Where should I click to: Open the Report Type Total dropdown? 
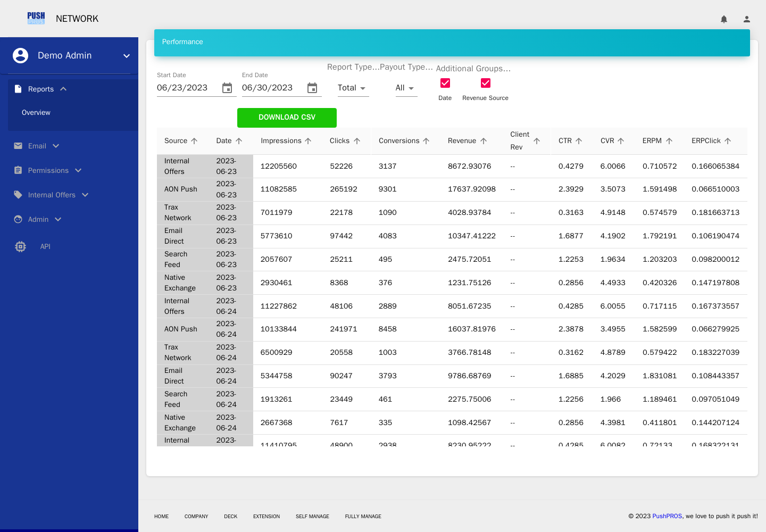[353, 88]
